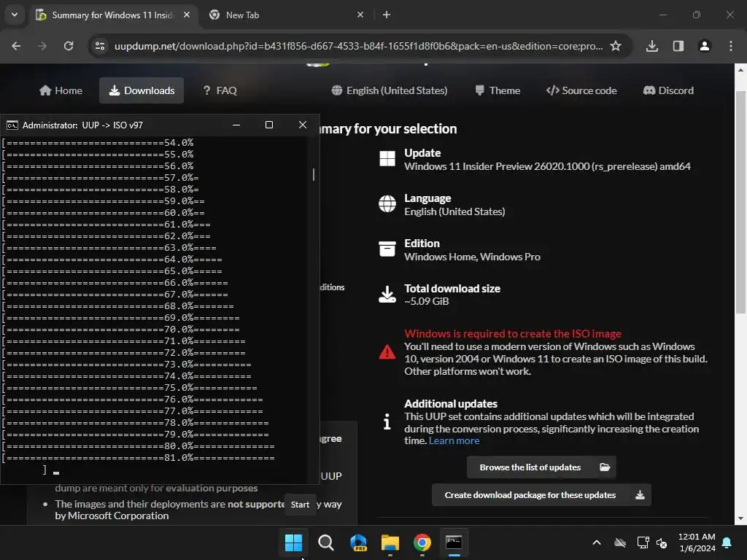Open the Theme menu
747x560 pixels.
coord(498,90)
